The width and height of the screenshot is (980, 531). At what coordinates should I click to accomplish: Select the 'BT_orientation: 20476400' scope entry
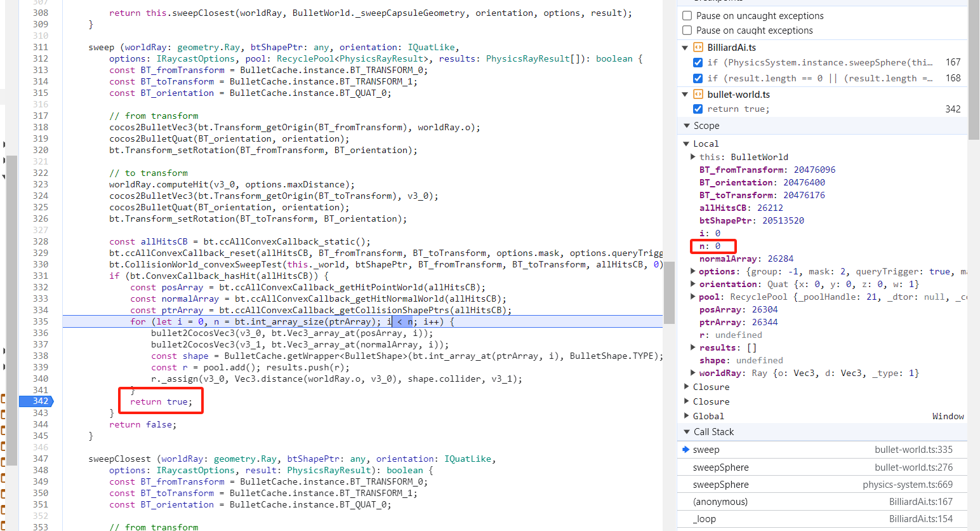pos(762,182)
